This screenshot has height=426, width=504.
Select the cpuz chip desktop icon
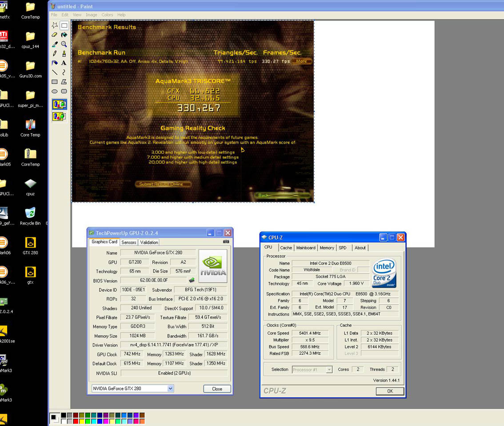coord(30,187)
